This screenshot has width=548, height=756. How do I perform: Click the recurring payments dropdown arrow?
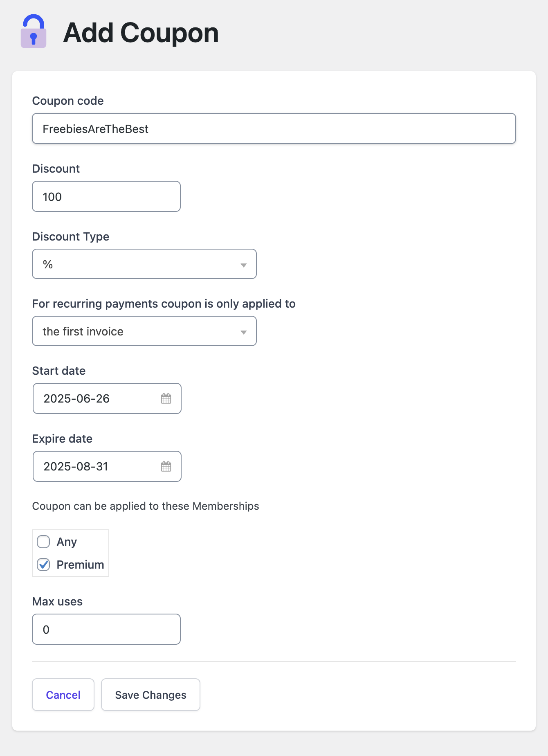pyautogui.click(x=244, y=331)
